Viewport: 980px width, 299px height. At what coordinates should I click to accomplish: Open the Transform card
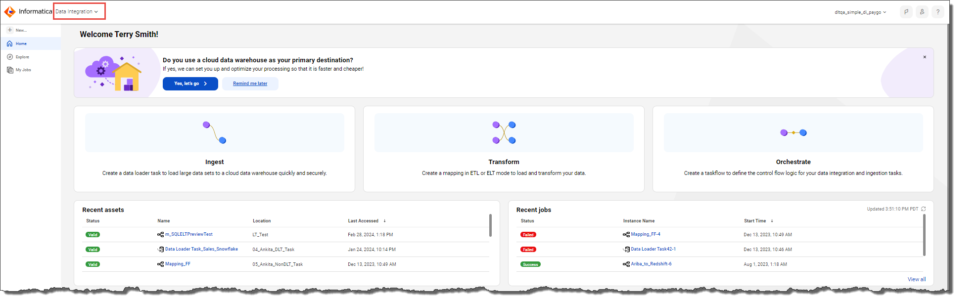(504, 149)
